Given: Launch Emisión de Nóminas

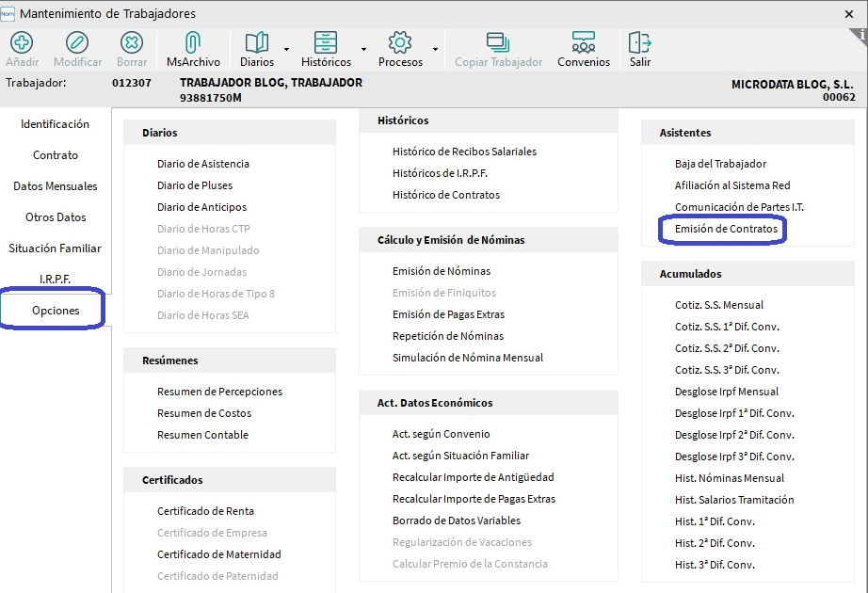Looking at the screenshot, I should click(442, 271).
